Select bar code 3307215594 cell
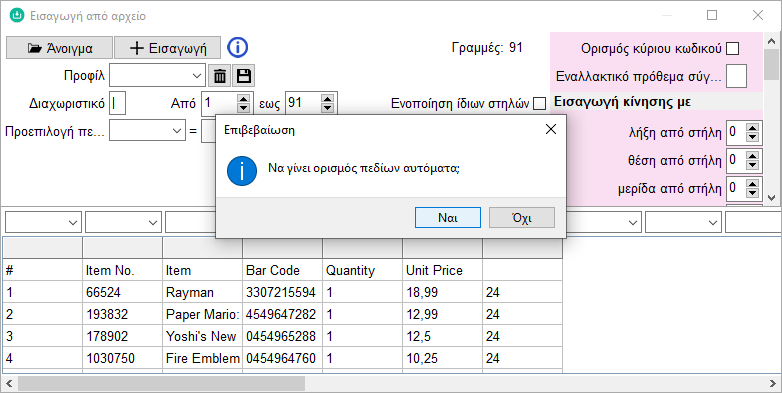 coord(283,292)
